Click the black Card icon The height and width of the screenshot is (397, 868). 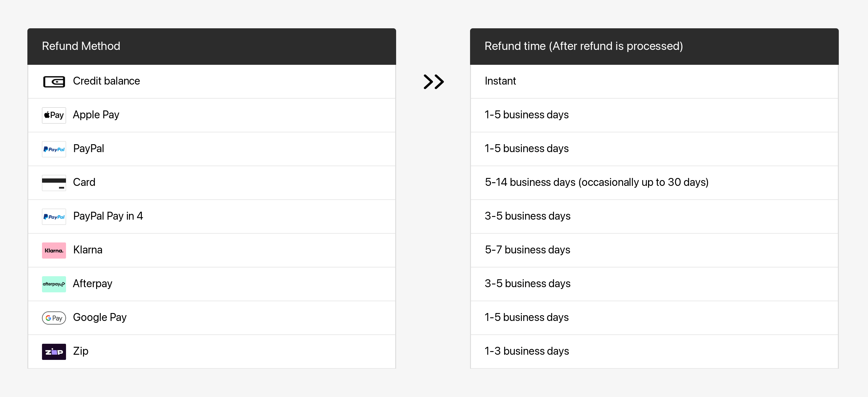click(54, 183)
